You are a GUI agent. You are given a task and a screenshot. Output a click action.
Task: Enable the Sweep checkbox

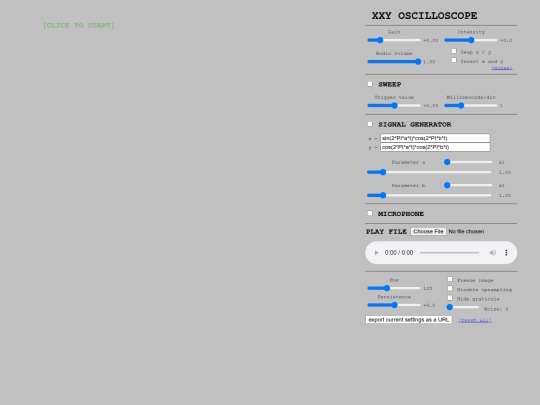point(370,84)
